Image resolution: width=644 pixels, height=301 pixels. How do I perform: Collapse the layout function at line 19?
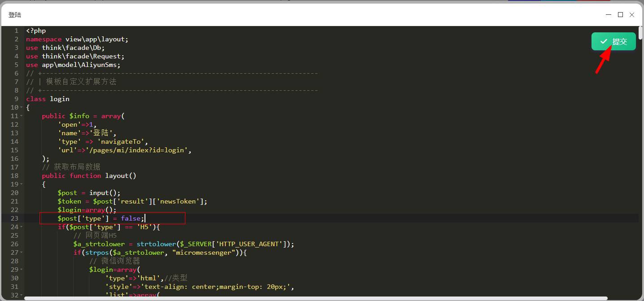22,184
